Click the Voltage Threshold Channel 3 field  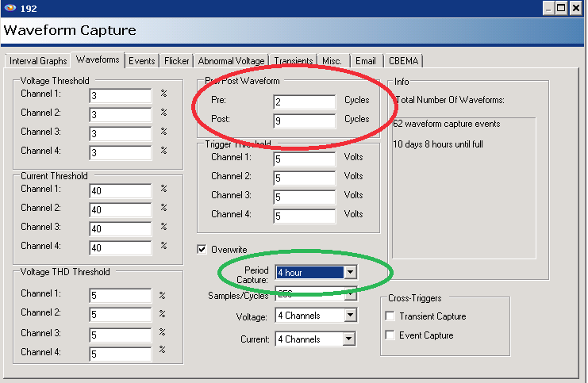(x=121, y=134)
